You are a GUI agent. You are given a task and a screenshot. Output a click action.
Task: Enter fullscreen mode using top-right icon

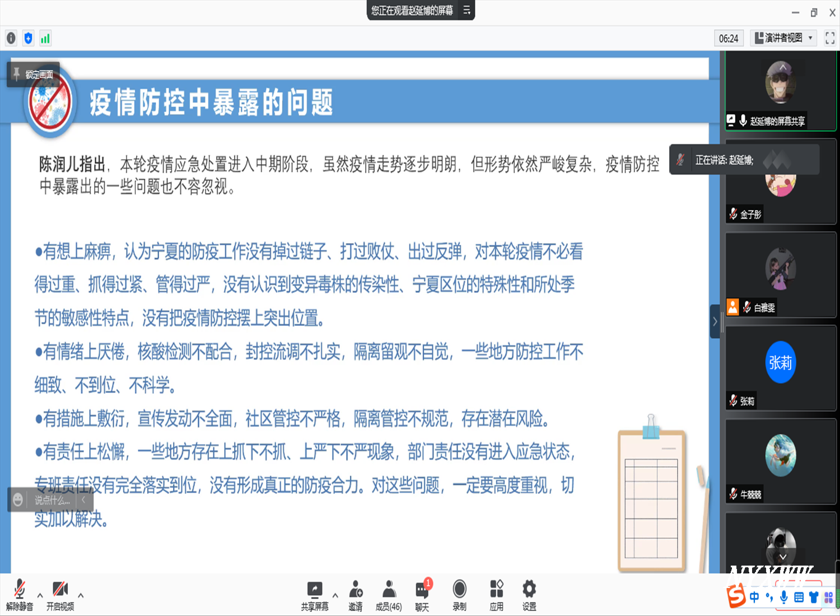[830, 38]
